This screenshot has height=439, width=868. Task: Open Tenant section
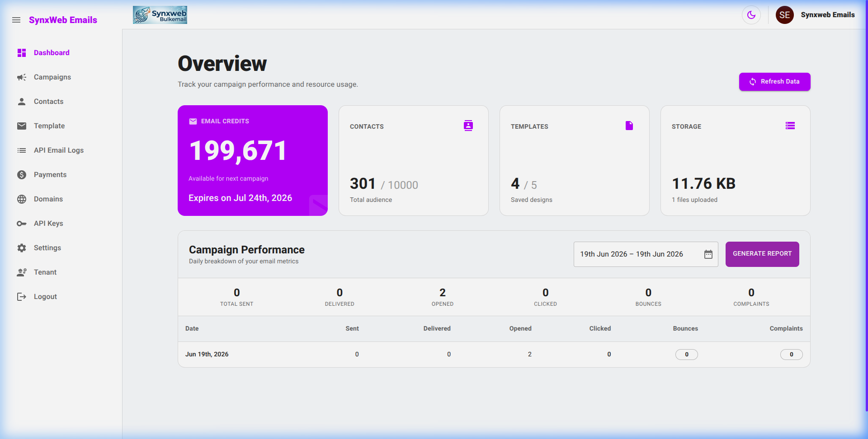point(45,272)
